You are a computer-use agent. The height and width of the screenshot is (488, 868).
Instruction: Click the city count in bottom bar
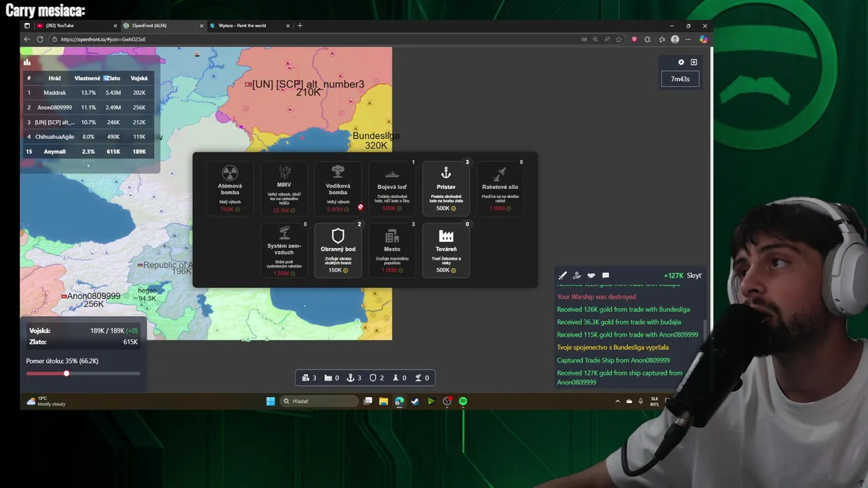[x=309, y=378]
